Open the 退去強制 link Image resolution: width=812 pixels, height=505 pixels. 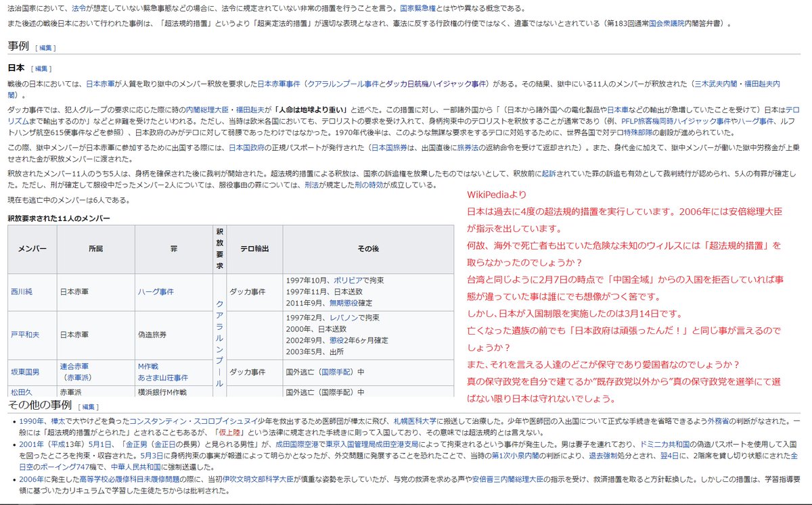[x=602, y=456]
